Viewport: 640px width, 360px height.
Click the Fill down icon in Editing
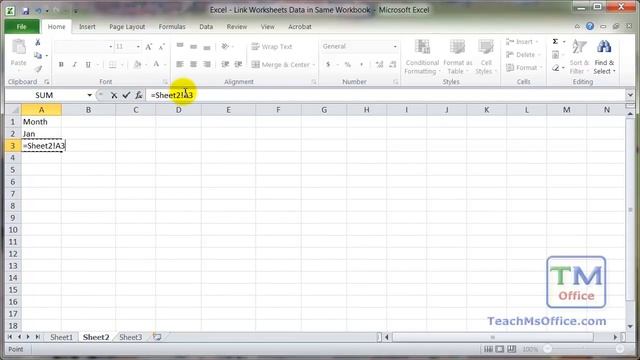(x=556, y=55)
